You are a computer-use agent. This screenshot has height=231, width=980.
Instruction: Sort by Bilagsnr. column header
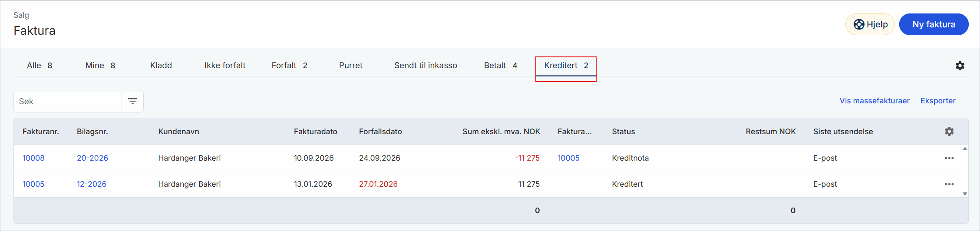pyautogui.click(x=92, y=132)
